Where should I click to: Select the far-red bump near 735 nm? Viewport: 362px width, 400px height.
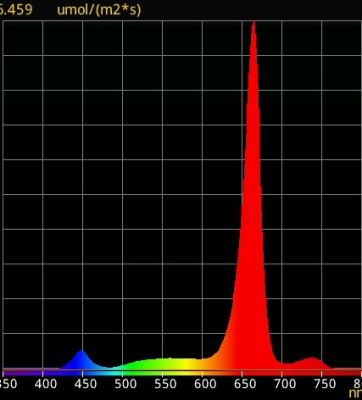(x=311, y=363)
